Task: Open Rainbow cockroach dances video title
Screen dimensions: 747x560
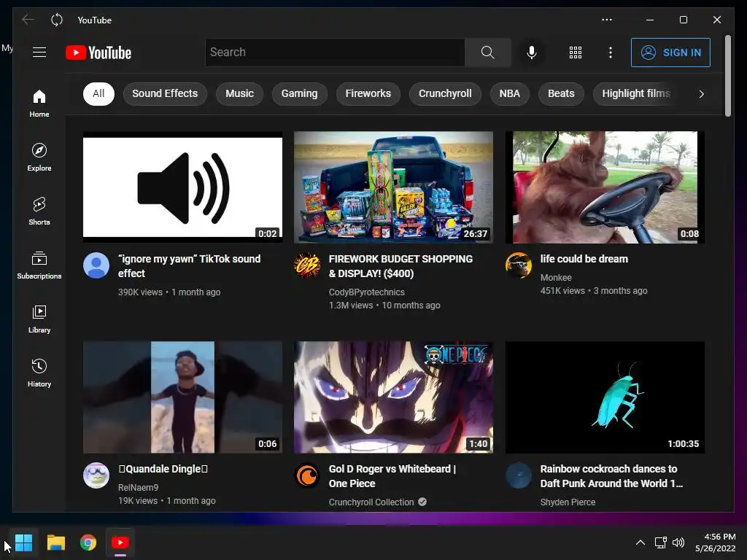Action: tap(611, 476)
